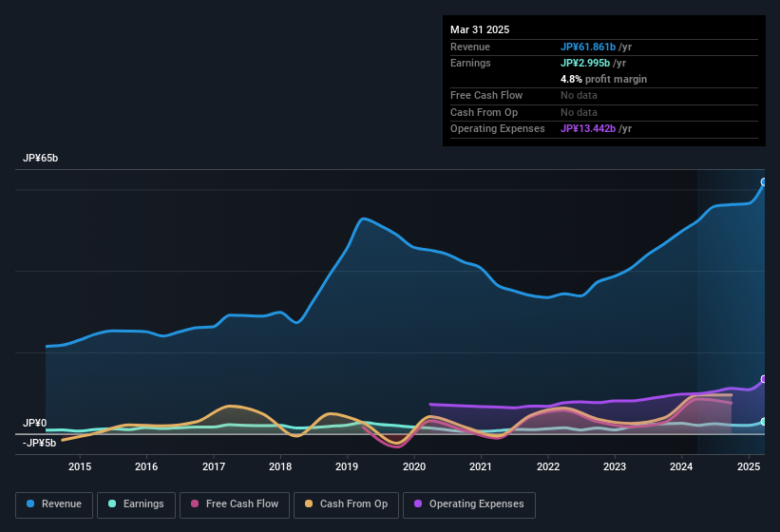
Task: Click the 2015 x-axis label
Action: coord(80,466)
